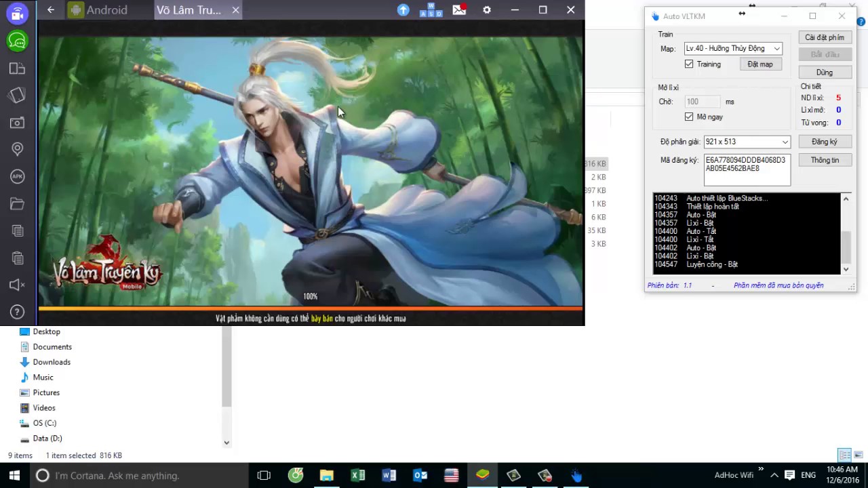Click the paste clipboard icon in sidebar

[x=17, y=258]
